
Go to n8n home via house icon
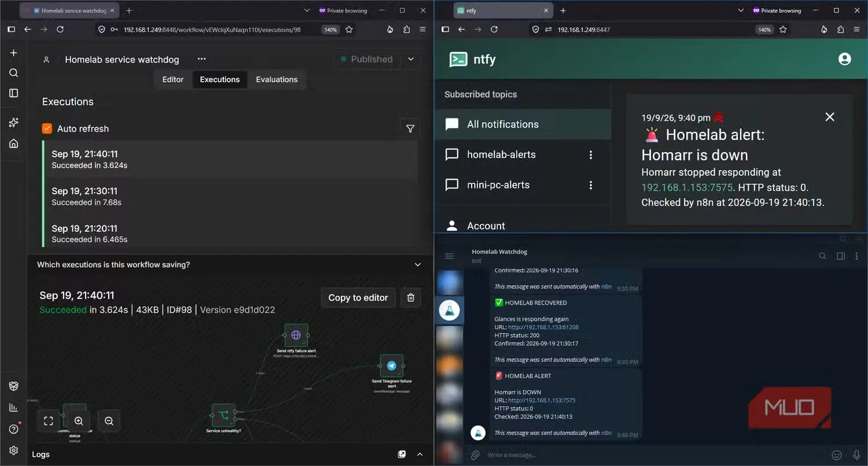(14, 143)
